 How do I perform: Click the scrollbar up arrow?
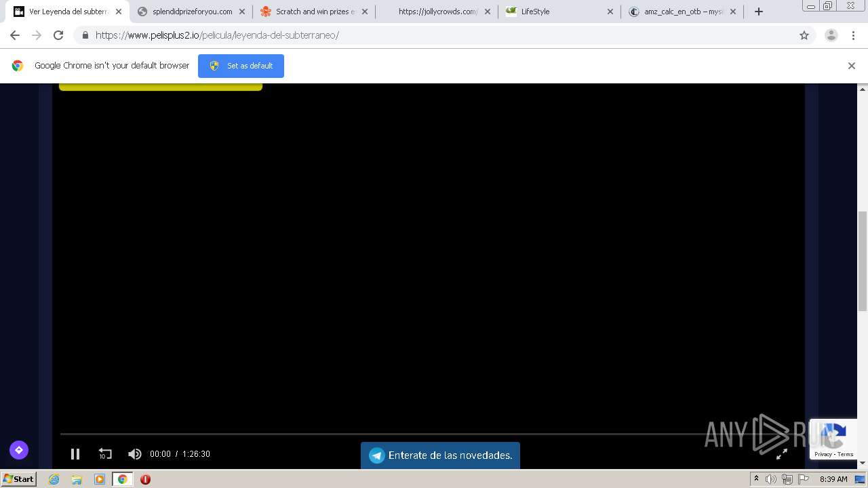(x=863, y=89)
